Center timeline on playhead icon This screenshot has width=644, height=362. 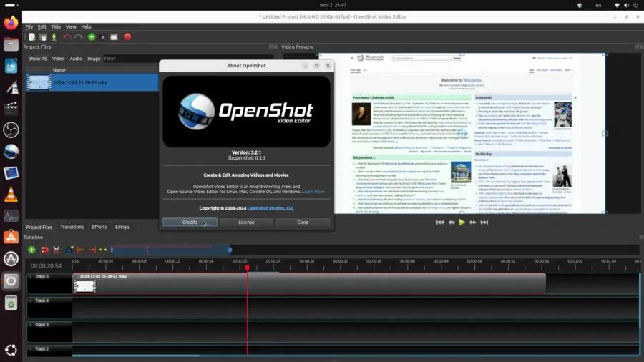102,250
